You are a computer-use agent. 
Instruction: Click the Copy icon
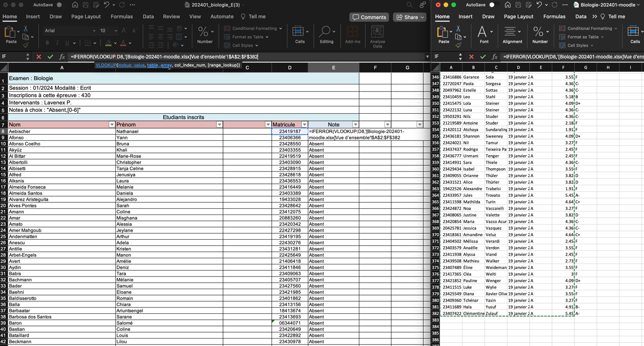pos(25,37)
